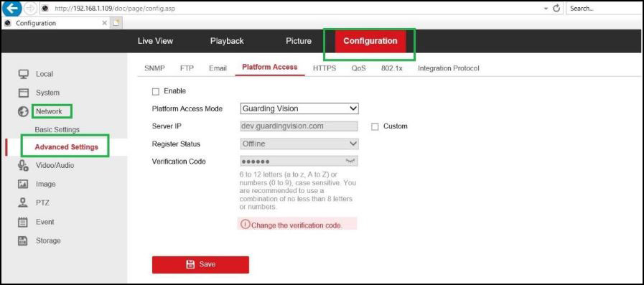Click the Event calendar icon
The width and height of the screenshot is (644, 285).
click(23, 222)
